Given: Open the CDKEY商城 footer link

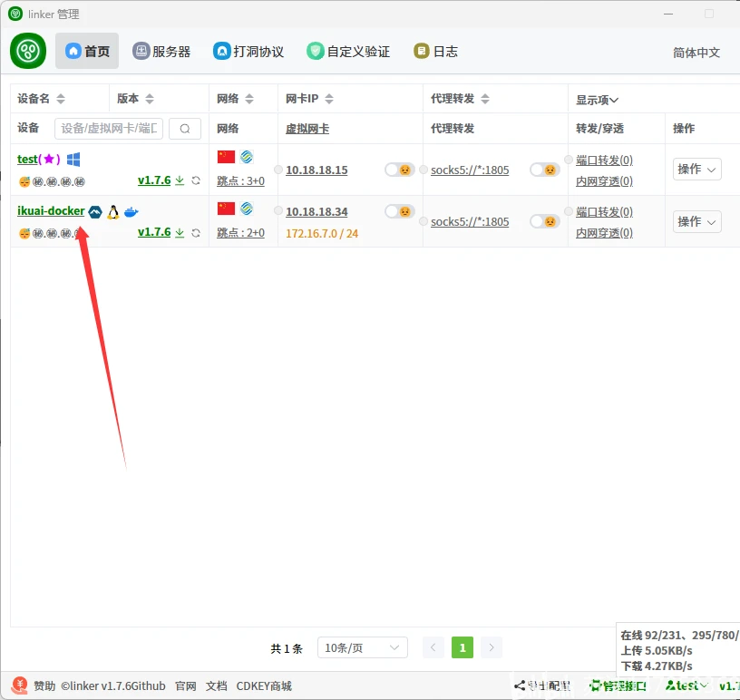Looking at the screenshot, I should (x=264, y=685).
